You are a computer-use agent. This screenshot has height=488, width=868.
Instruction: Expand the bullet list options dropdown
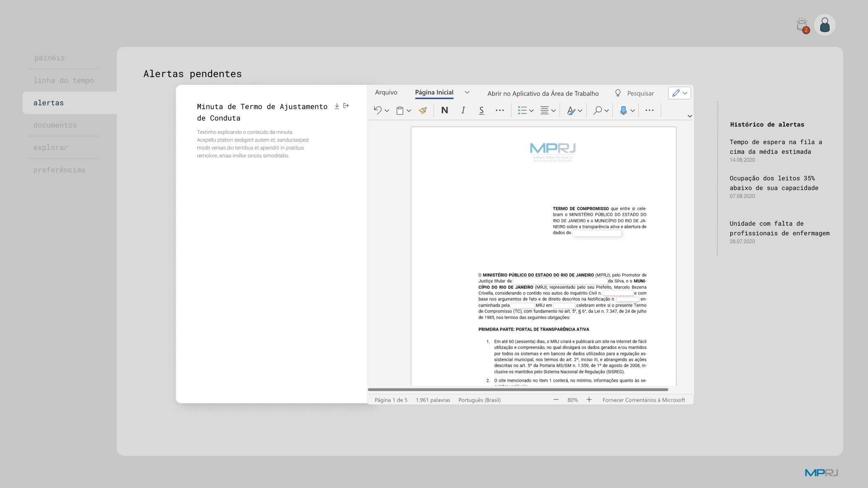[531, 110]
